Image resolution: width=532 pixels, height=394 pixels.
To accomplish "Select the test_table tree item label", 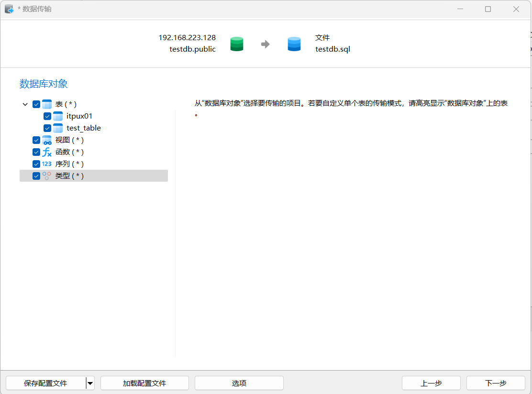I will point(84,128).
